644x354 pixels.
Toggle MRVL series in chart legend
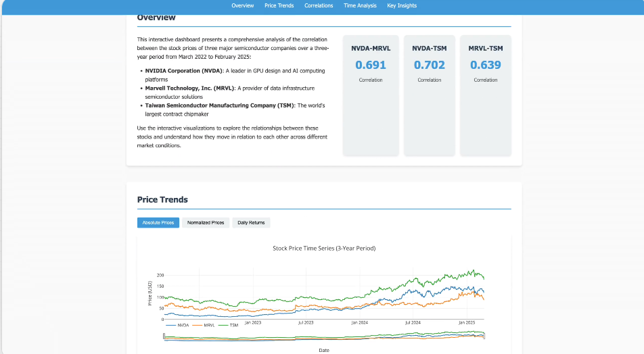point(204,325)
